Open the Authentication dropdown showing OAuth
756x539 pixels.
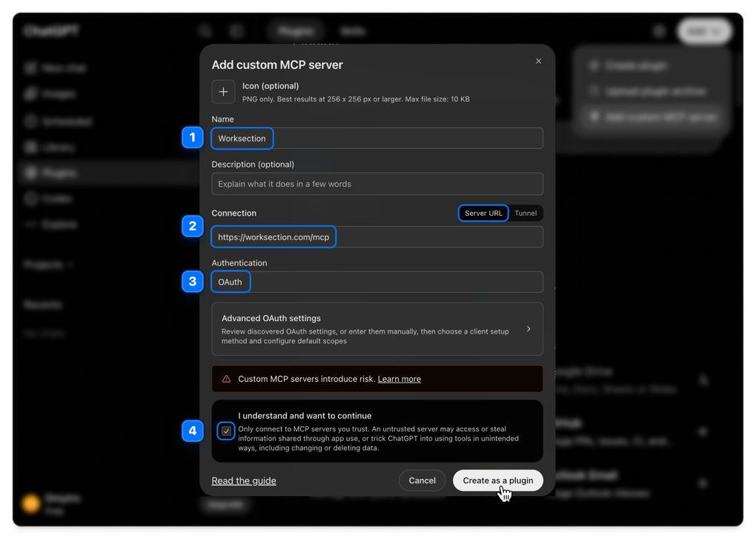pos(377,282)
